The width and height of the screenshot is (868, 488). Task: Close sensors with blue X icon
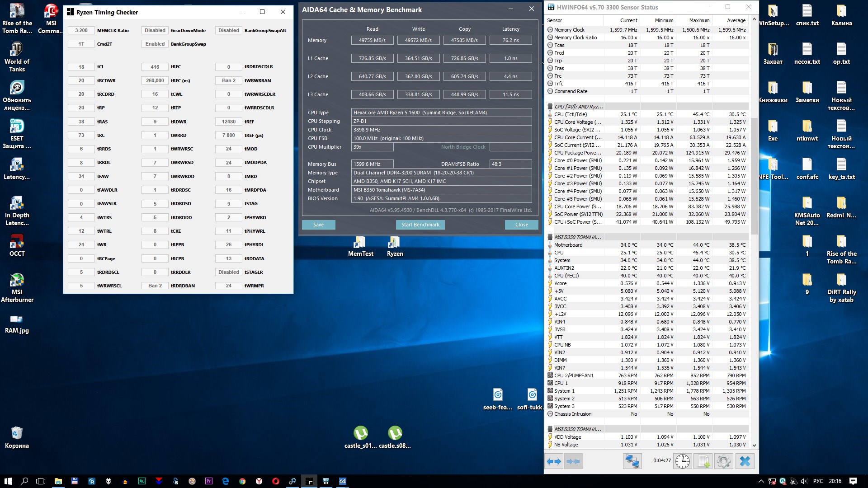pyautogui.click(x=745, y=461)
